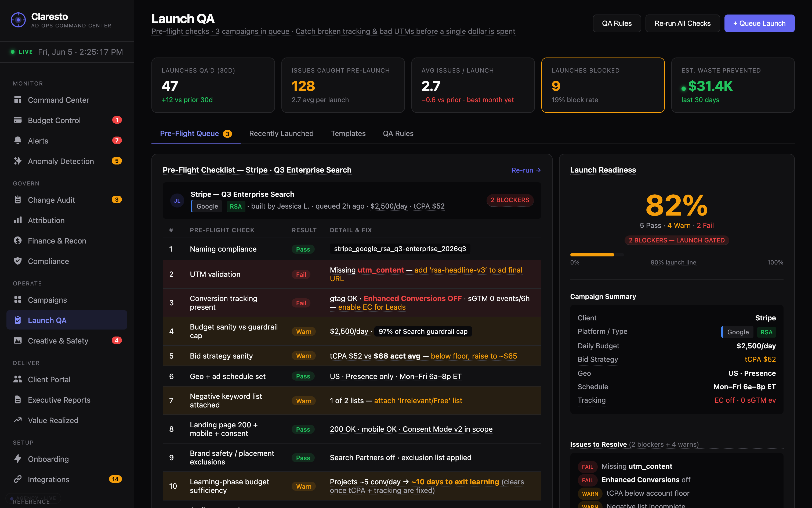The image size is (812, 508).
Task: Open the Recently Launched tab
Action: coord(281,134)
